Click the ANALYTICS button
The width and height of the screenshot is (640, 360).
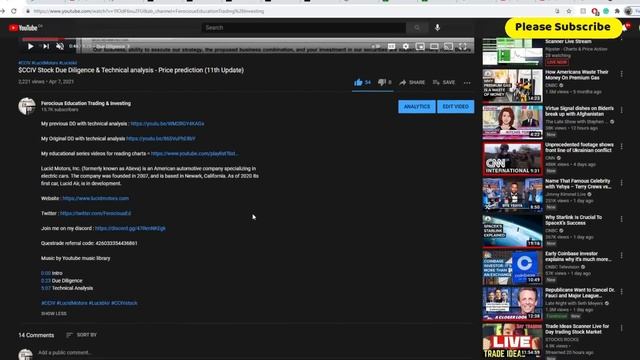point(417,107)
